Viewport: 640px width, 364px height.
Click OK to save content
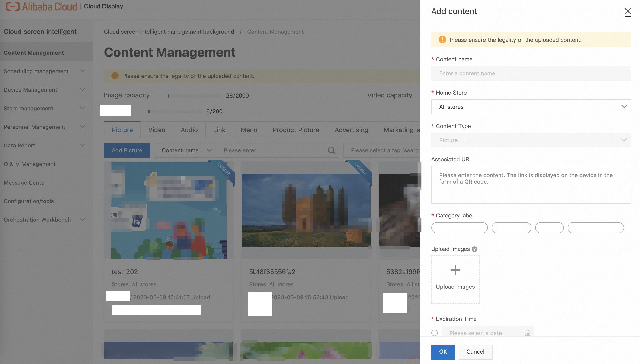[x=443, y=352]
